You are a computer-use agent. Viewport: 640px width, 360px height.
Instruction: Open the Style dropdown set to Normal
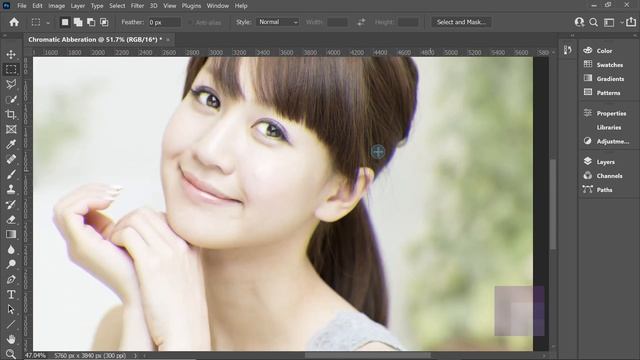(x=278, y=22)
